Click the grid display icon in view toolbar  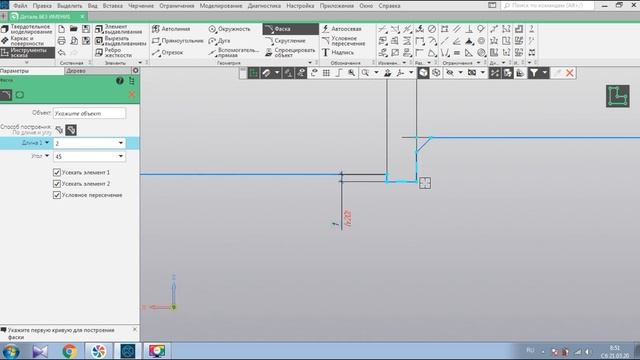point(326,73)
